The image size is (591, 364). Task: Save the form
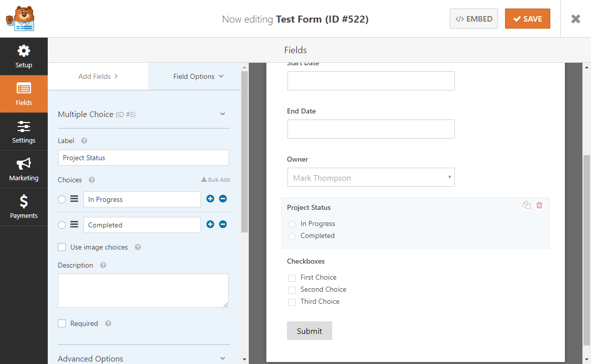coord(527,18)
